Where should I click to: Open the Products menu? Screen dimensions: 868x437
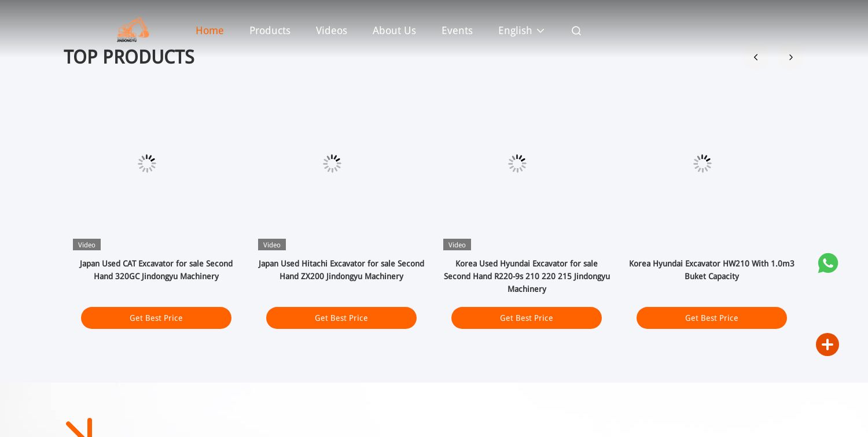(270, 31)
